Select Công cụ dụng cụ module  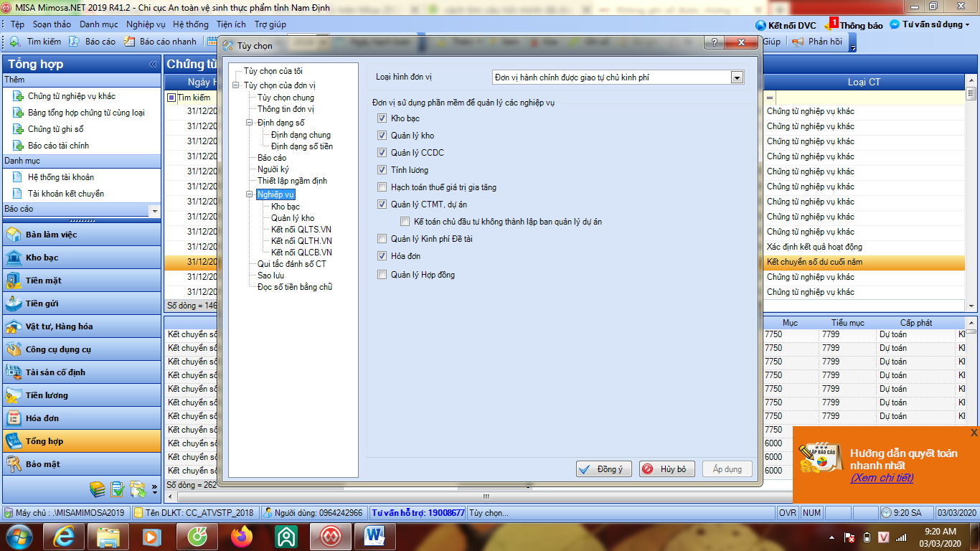57,349
